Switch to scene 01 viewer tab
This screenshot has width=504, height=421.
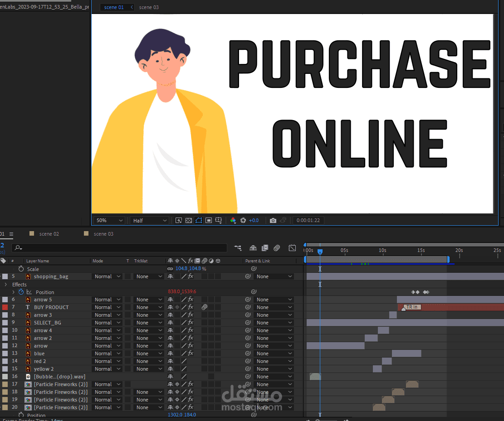coord(114,7)
